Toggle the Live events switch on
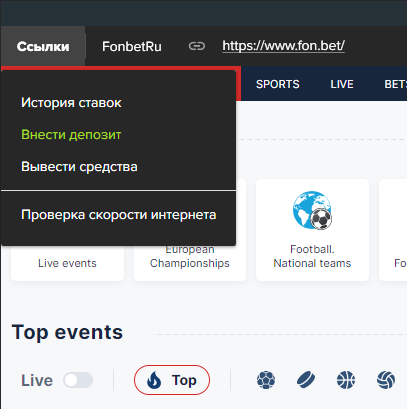The width and height of the screenshot is (407, 409). pos(78,380)
